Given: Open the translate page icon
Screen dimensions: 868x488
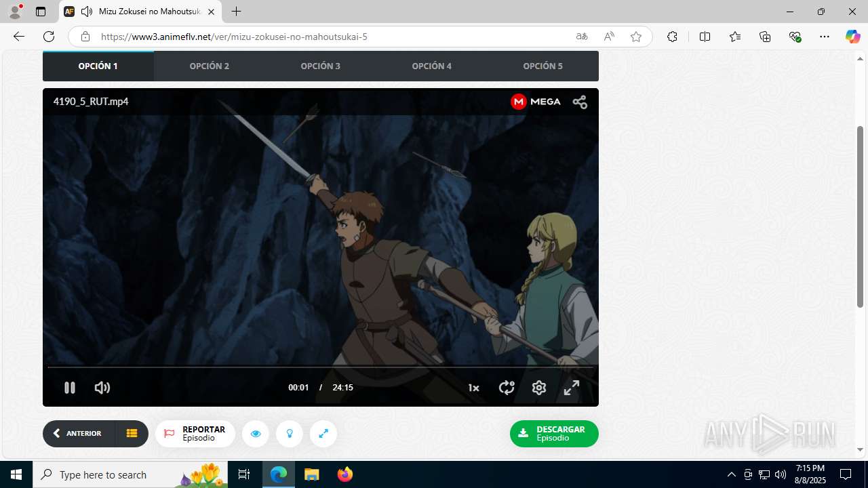Looking at the screenshot, I should click(x=582, y=37).
